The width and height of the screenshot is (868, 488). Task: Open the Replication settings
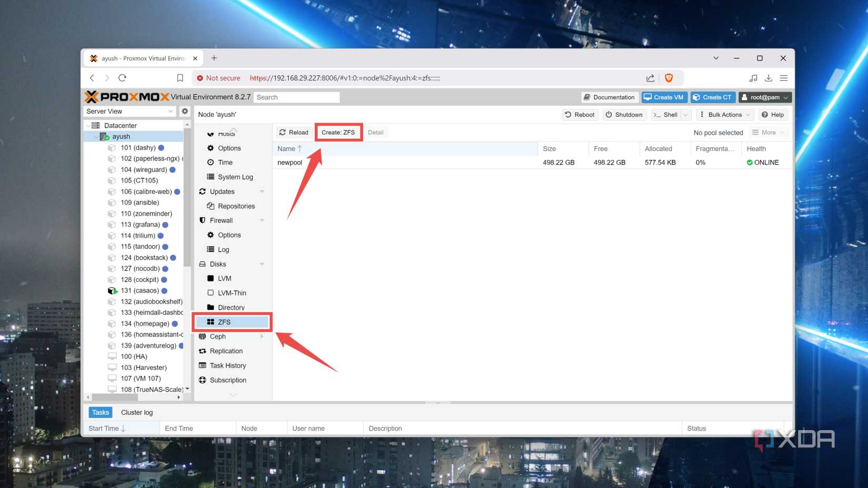click(x=226, y=351)
